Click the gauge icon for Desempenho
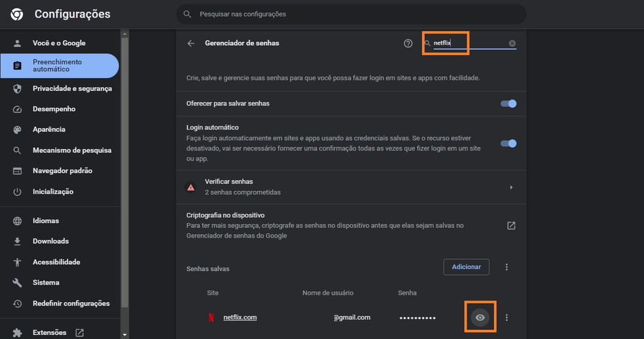 point(17,109)
